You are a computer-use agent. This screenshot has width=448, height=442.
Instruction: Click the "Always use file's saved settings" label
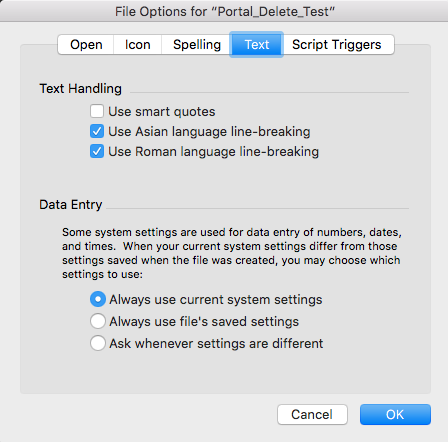pyautogui.click(x=204, y=322)
